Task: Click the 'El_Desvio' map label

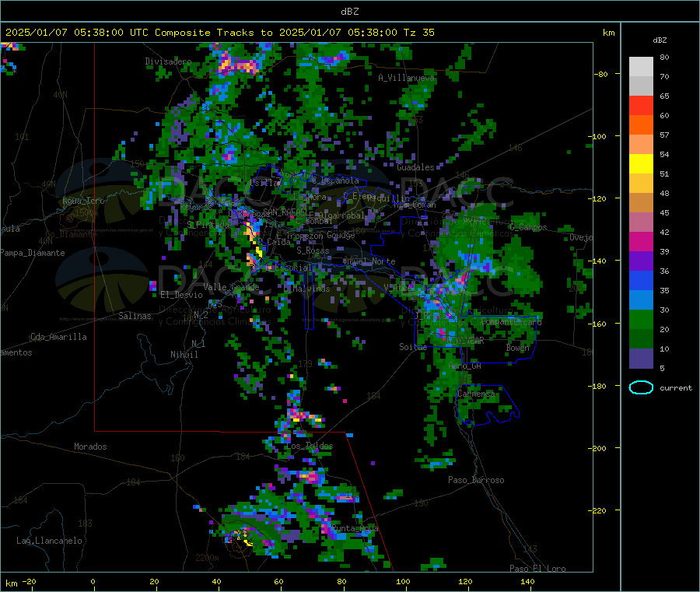Action: (x=182, y=295)
